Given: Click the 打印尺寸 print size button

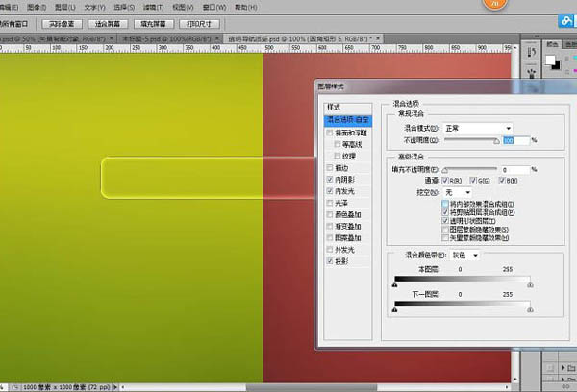Looking at the screenshot, I should [199, 24].
